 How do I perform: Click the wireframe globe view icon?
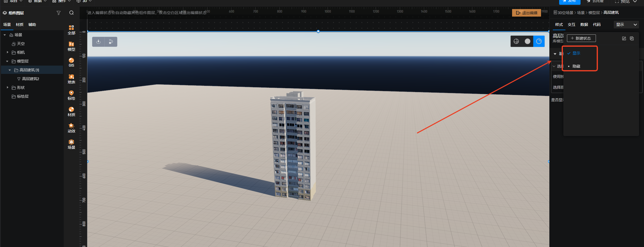(516, 41)
